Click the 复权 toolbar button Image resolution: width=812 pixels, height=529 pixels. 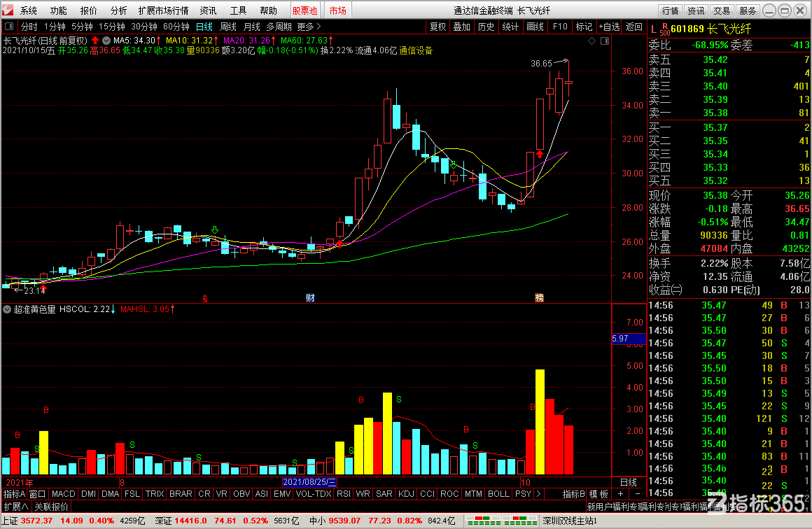[x=437, y=27]
